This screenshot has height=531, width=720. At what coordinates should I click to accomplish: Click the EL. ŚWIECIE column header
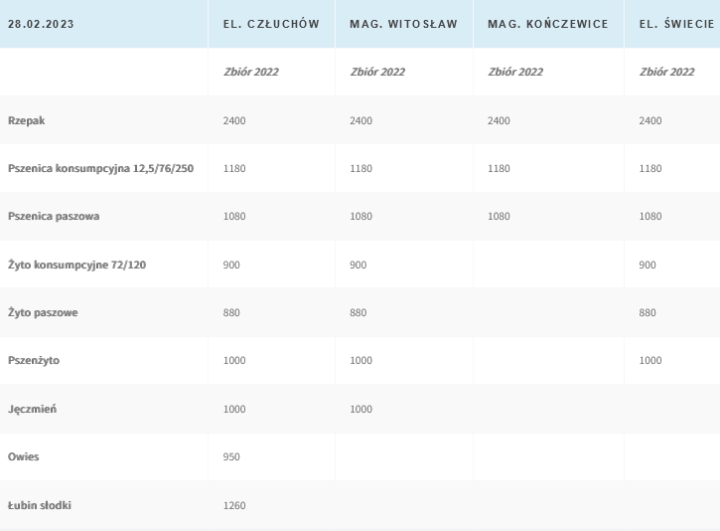point(678,23)
